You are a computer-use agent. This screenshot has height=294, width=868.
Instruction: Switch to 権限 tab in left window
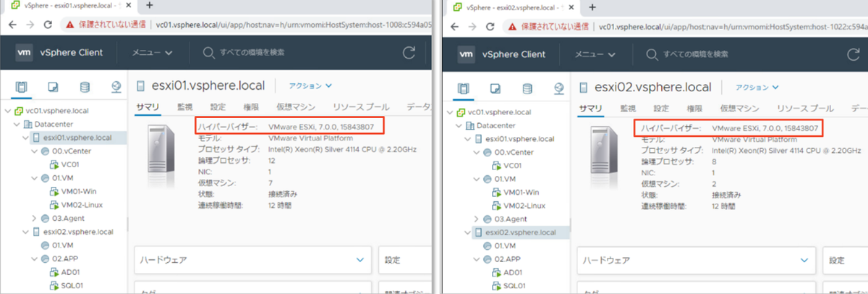pyautogui.click(x=250, y=106)
